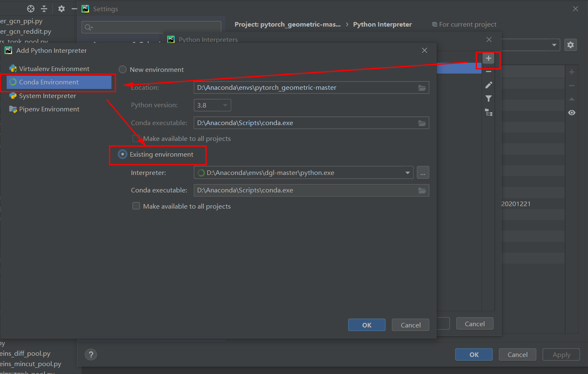The width and height of the screenshot is (588, 374).
Task: Open eins_diff_pool.py in project tree
Action: tap(25, 354)
